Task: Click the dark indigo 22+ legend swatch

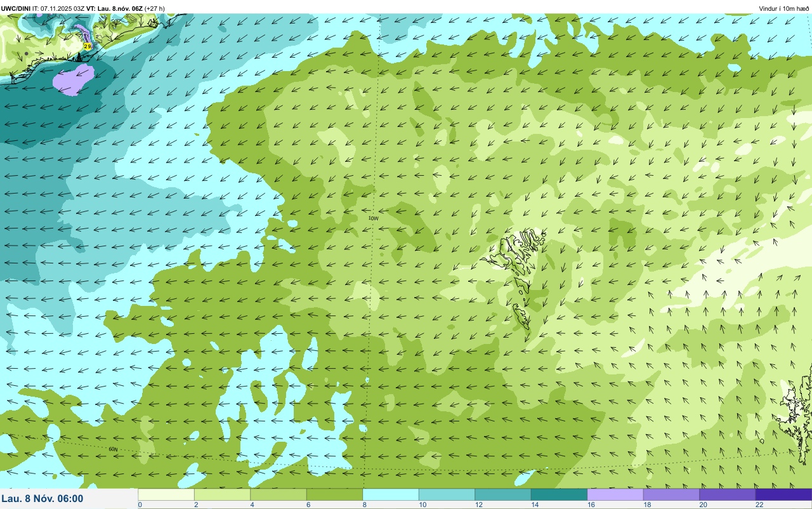Action: pos(783,494)
